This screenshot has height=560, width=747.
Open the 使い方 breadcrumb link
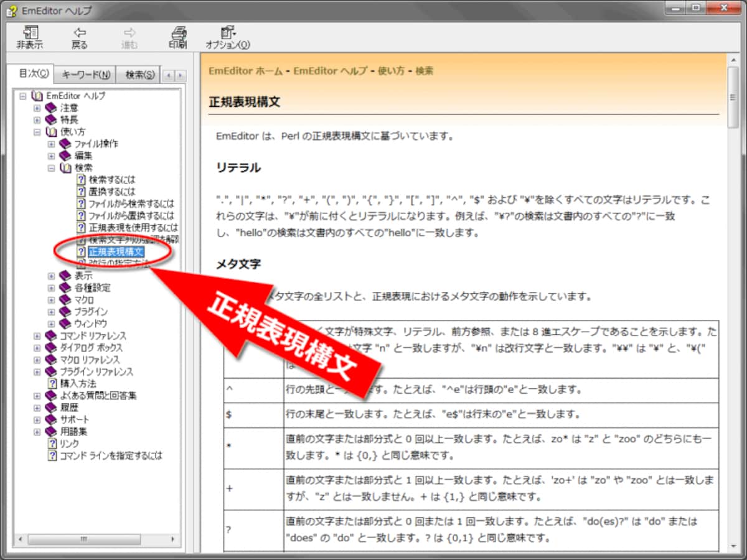click(392, 71)
